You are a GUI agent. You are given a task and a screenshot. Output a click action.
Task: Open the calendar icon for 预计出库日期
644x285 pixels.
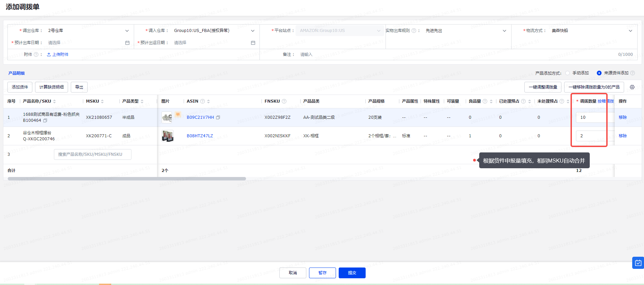pos(127,43)
